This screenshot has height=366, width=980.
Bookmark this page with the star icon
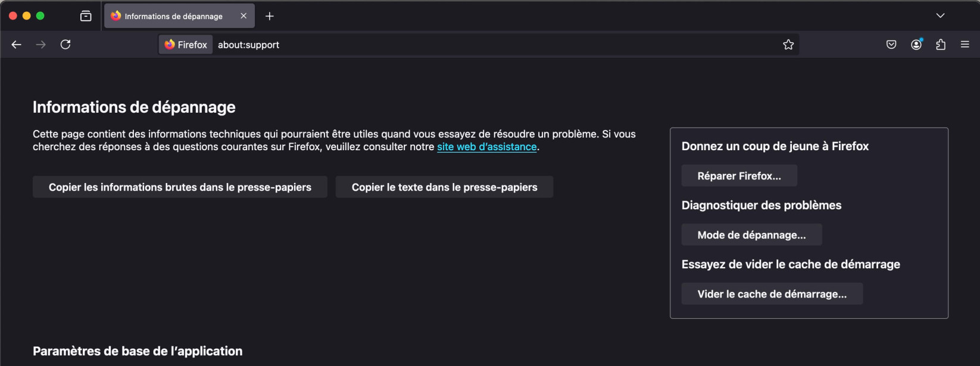tap(788, 45)
